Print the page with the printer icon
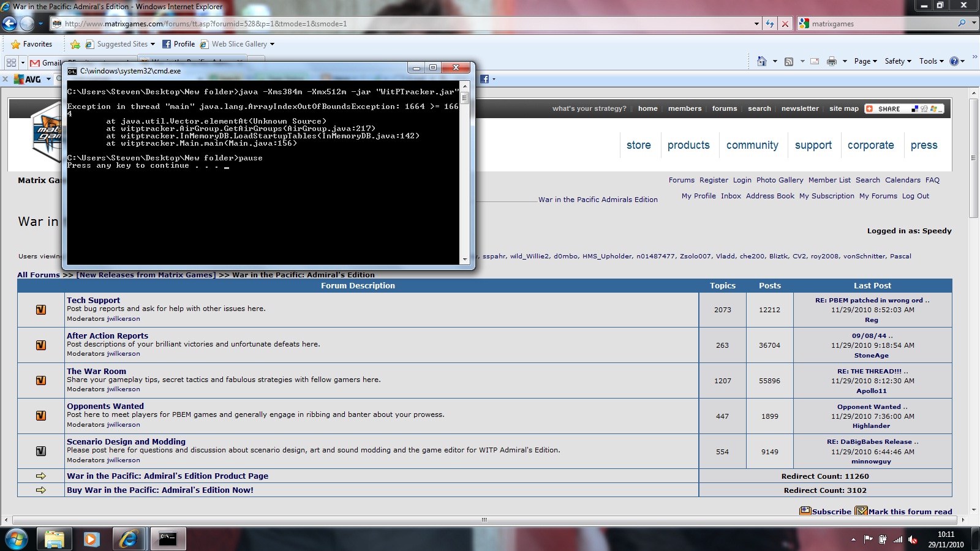This screenshot has width=980, height=551. 831,61
